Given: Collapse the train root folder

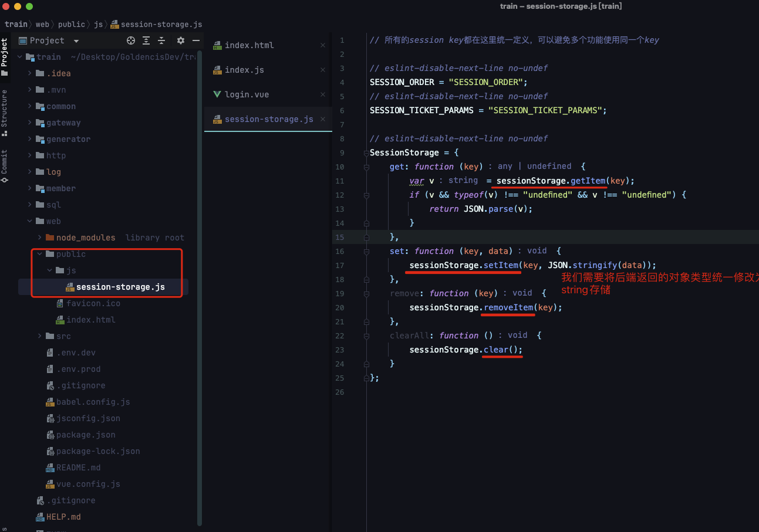Looking at the screenshot, I should point(20,57).
